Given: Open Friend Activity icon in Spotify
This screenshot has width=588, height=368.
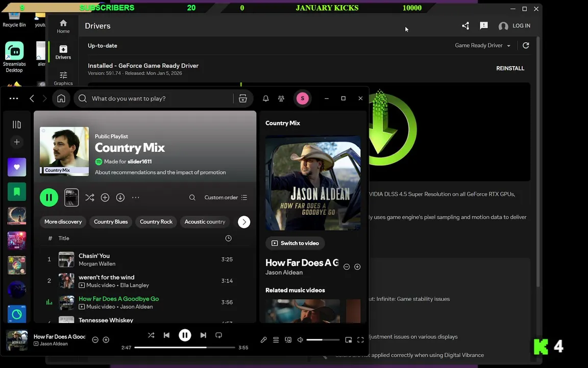Looking at the screenshot, I should [x=281, y=98].
